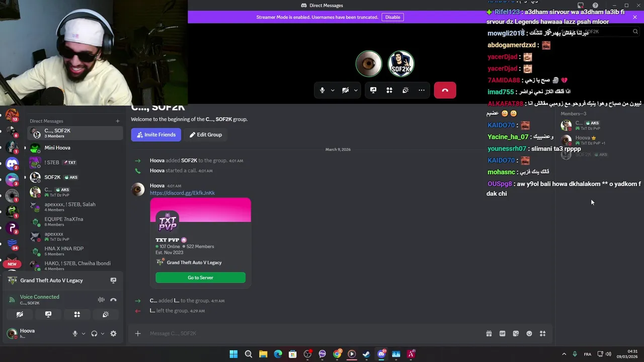Click Hoova's eye avatar in the call

point(369,64)
